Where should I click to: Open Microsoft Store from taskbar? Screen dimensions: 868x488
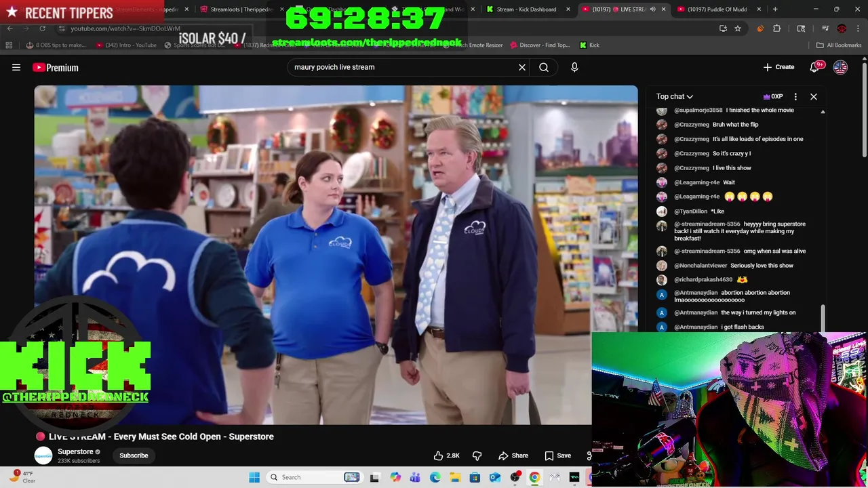(475, 477)
